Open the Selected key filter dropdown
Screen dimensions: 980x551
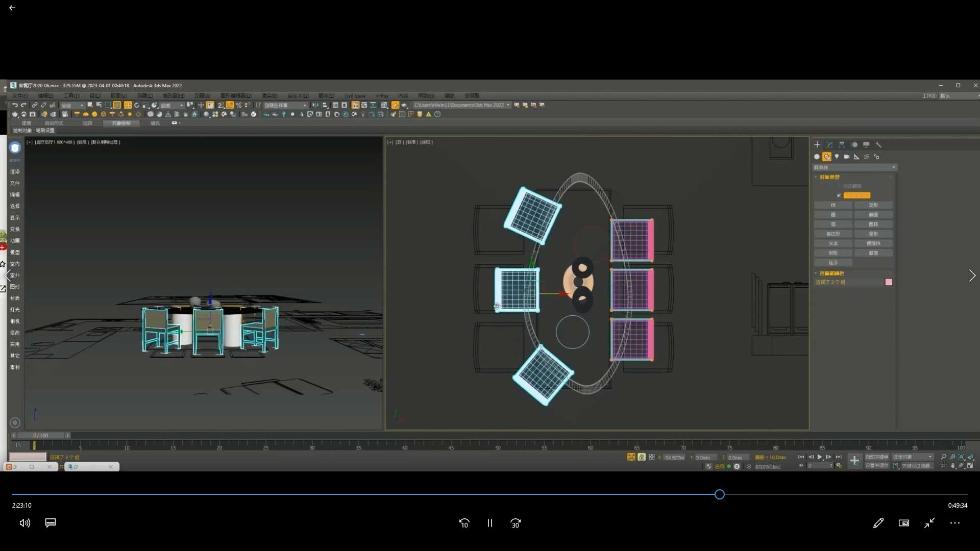[913, 457]
